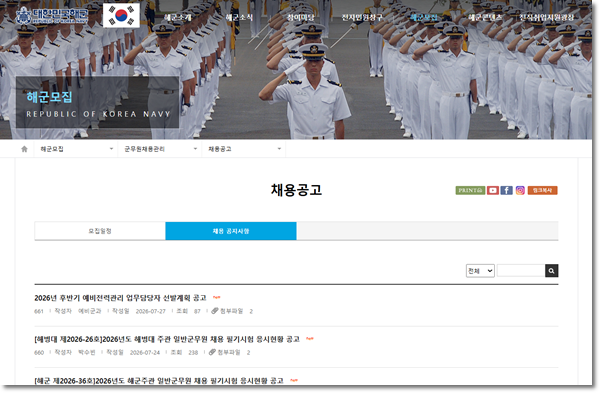Expand the 채용공고 breadcrumb dropdown
The height and width of the screenshot is (393, 600).
(244, 149)
